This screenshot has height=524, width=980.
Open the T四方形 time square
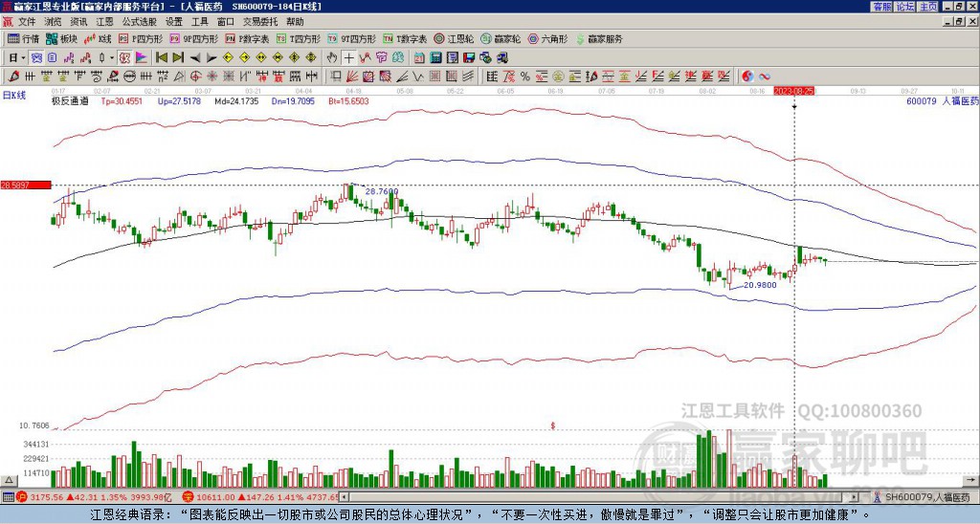pyautogui.click(x=299, y=38)
